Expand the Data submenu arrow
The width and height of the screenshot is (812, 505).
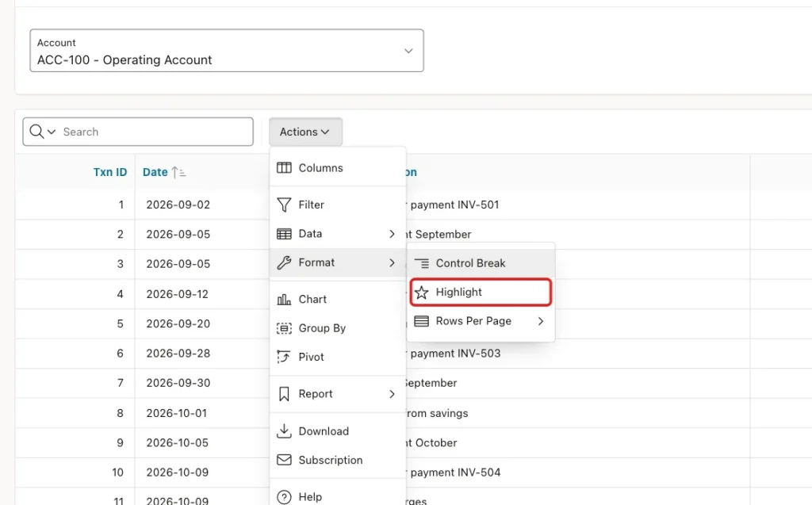point(392,234)
